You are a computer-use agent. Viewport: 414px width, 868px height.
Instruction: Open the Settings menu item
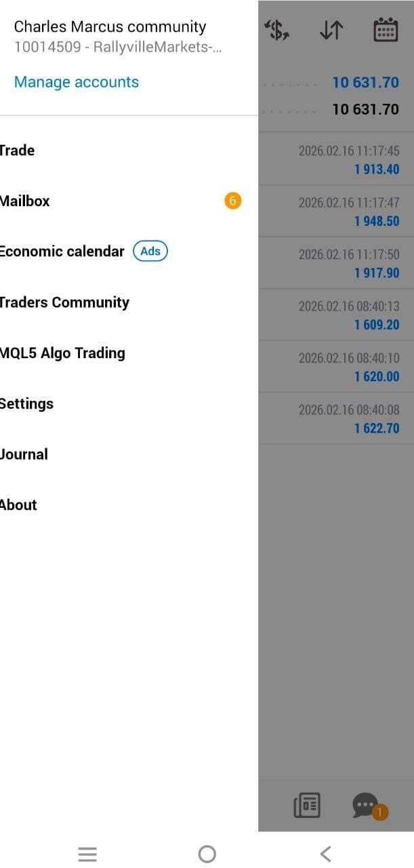27,403
